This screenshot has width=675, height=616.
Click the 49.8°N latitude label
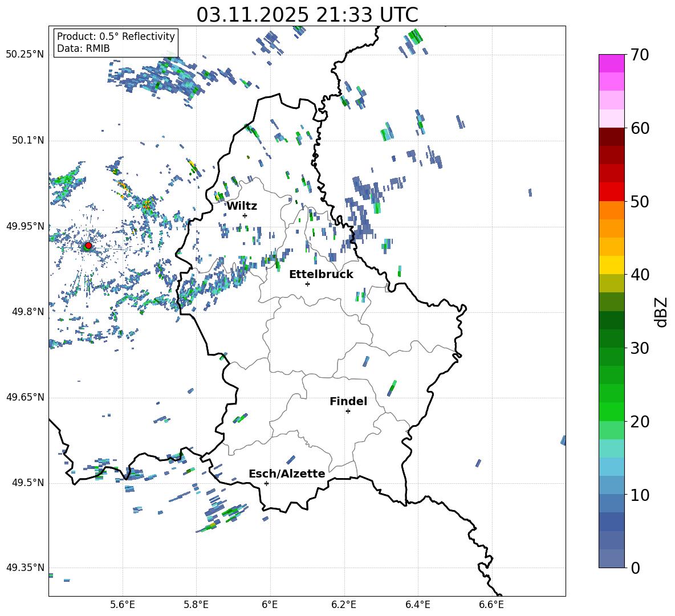[28, 312]
